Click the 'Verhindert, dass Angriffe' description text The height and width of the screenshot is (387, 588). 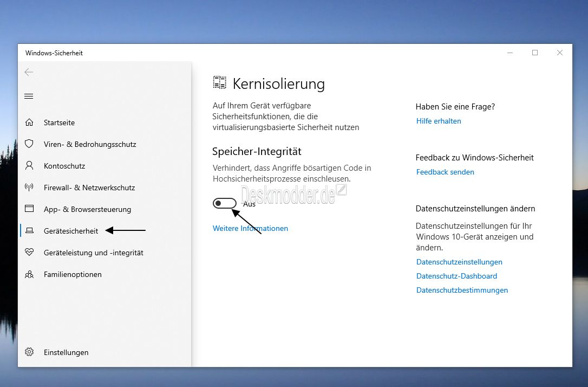coord(292,173)
